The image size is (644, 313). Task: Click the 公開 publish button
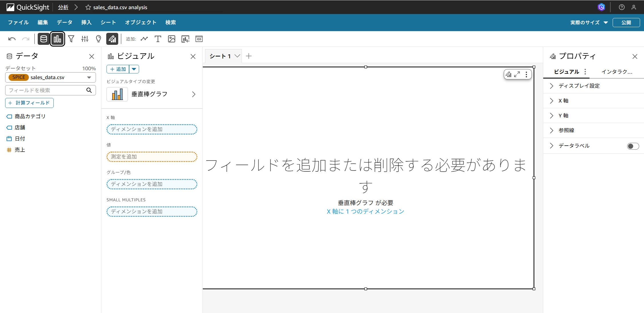[626, 23]
